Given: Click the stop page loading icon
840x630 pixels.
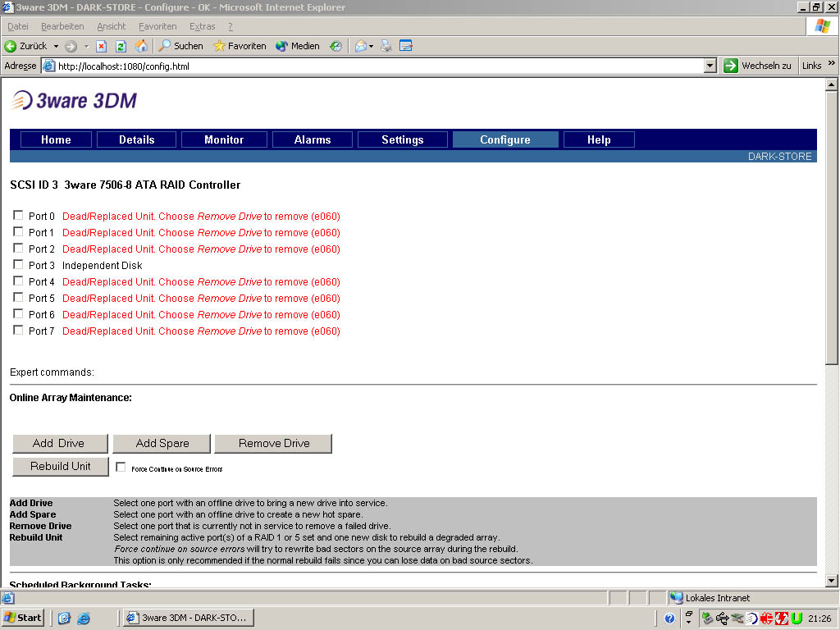Looking at the screenshot, I should click(102, 46).
